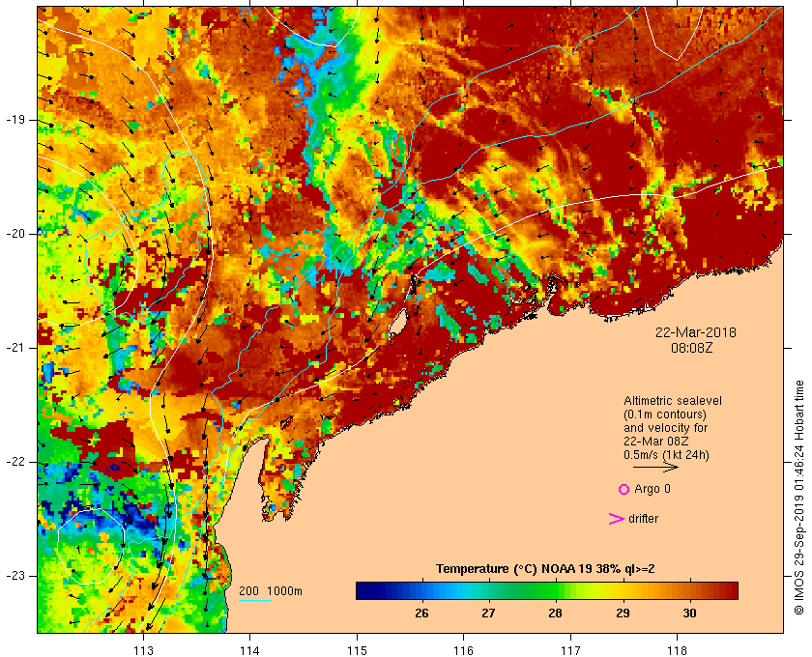Click the longitude axis label '113'

click(143, 650)
